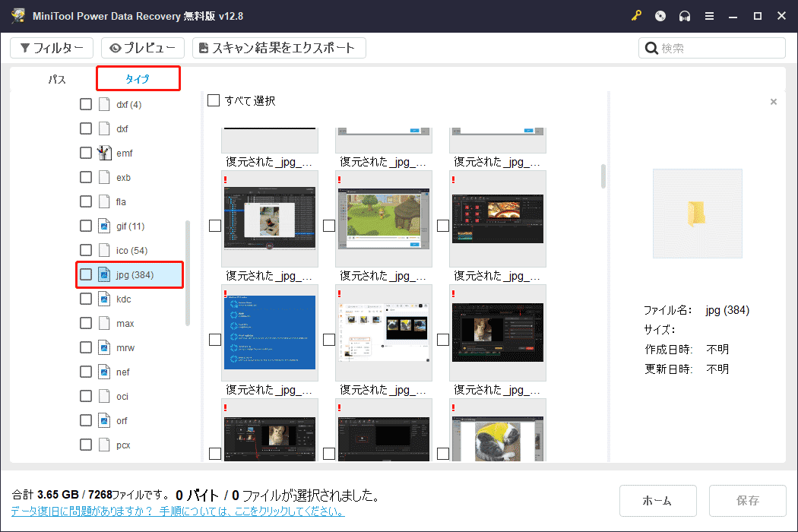Click the 保存 button

pyautogui.click(x=747, y=501)
